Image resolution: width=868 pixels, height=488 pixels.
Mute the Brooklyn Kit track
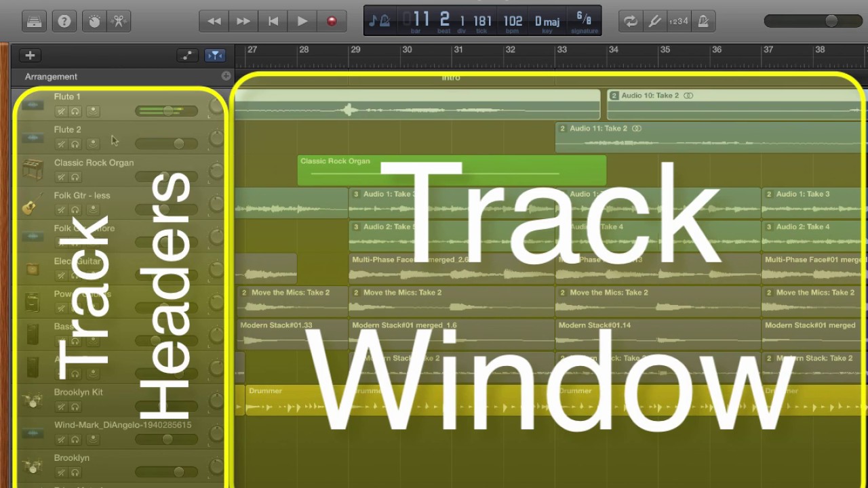coord(61,407)
